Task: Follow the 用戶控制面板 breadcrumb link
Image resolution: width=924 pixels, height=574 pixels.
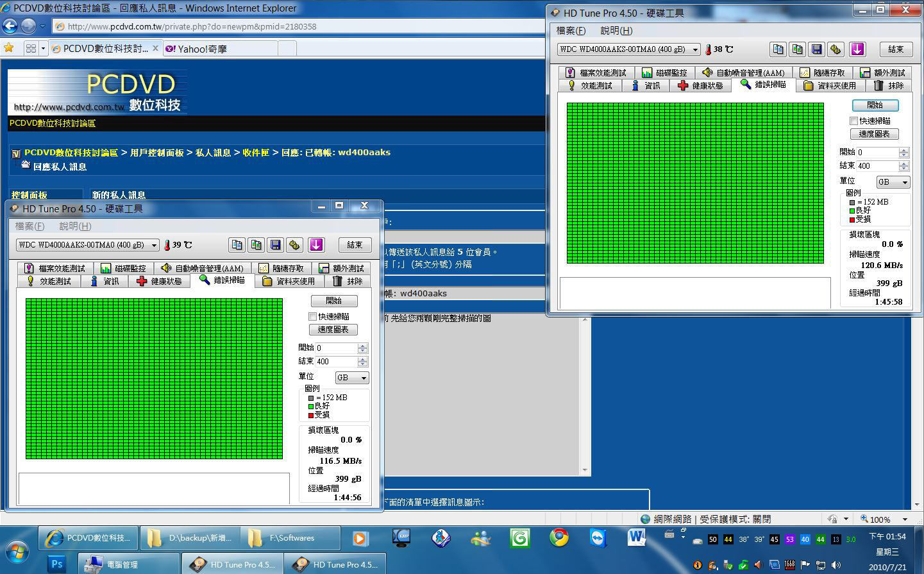Action: (157, 153)
